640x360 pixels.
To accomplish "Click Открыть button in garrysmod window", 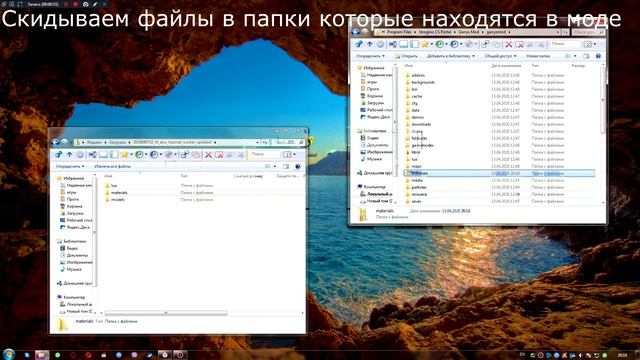I will tap(406, 56).
